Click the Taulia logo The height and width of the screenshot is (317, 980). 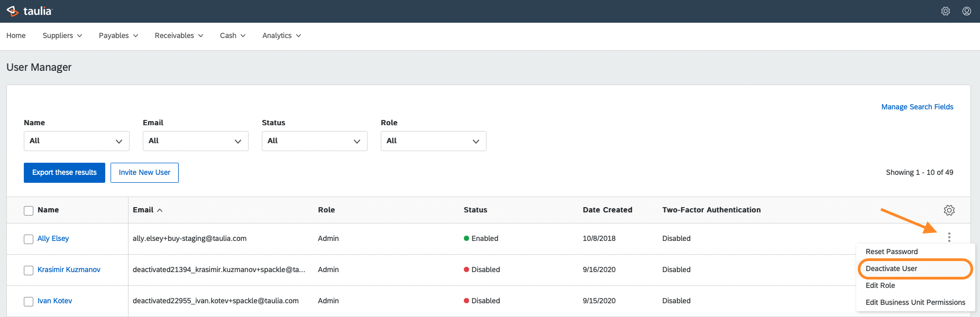pyautogui.click(x=30, y=11)
